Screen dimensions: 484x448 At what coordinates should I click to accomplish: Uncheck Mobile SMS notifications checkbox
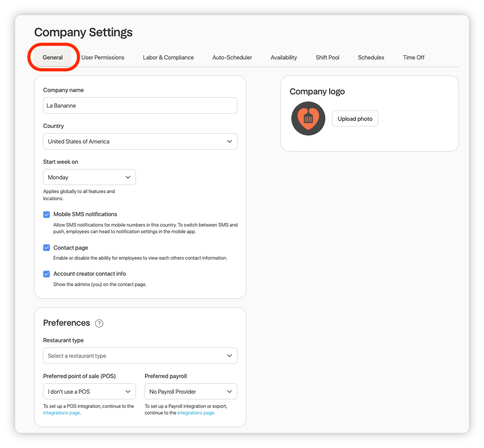[47, 214]
